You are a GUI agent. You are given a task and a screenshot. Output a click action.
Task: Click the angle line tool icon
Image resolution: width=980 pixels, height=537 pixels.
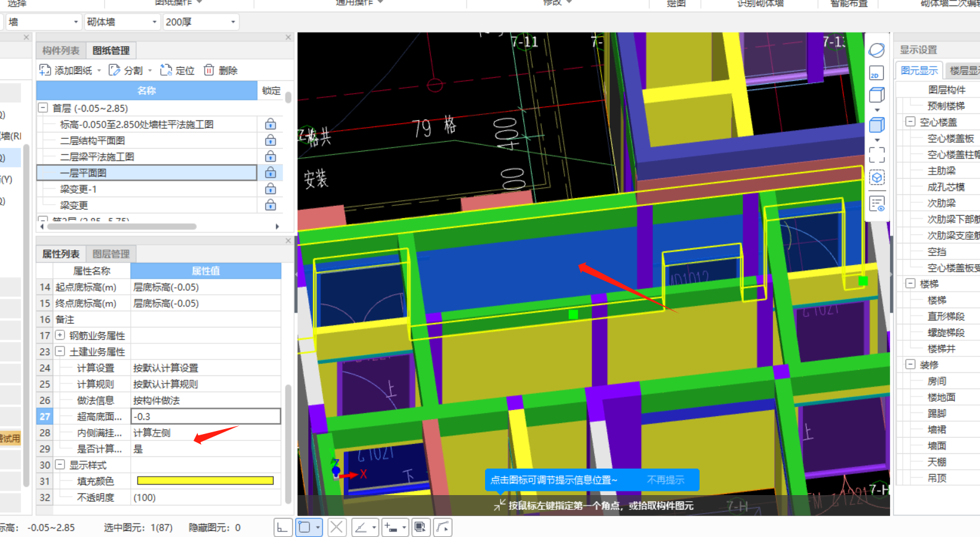coord(361,527)
